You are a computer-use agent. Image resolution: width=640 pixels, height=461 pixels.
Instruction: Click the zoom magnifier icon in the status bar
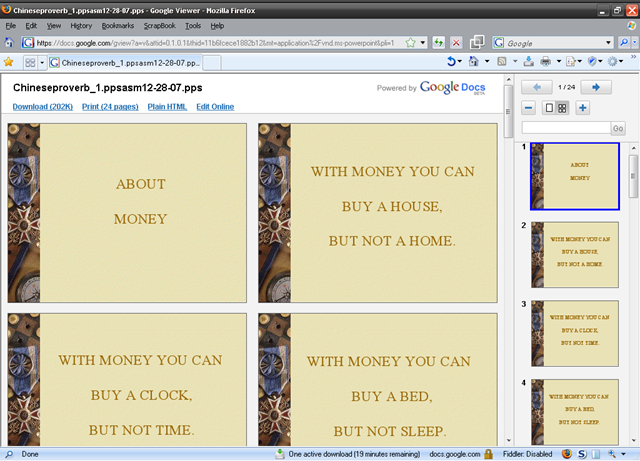[612, 454]
